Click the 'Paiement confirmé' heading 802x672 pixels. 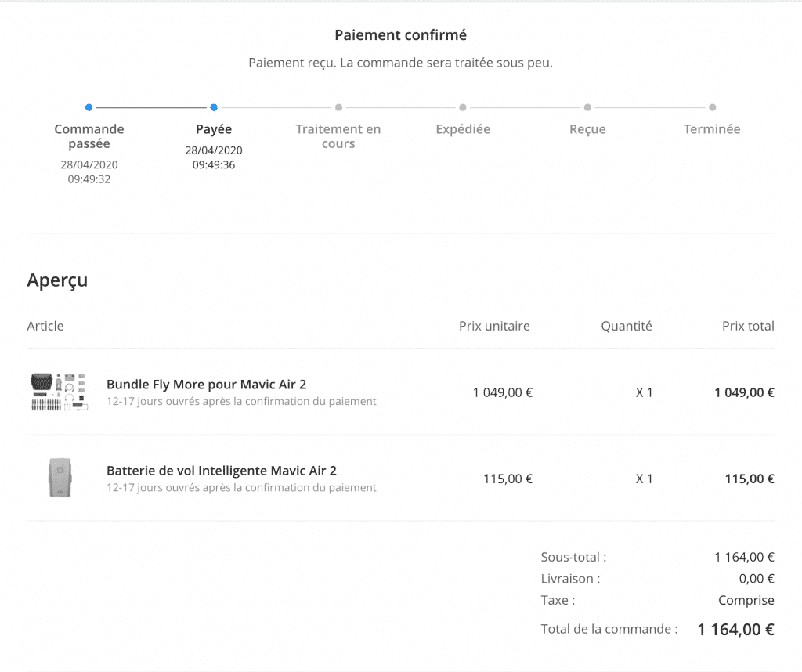[400, 34]
